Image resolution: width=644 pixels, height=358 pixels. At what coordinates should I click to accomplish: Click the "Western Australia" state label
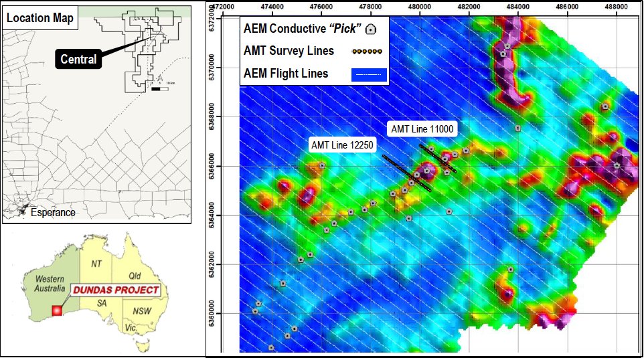tap(50, 284)
